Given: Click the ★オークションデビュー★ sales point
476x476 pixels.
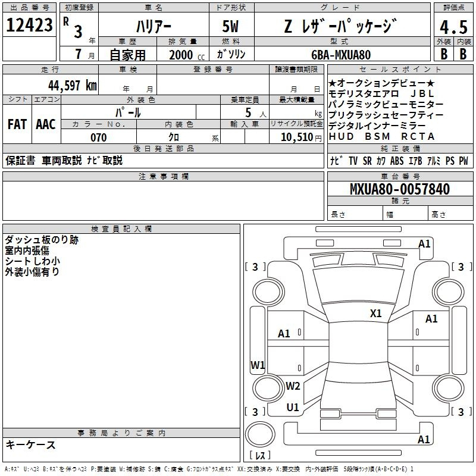Looking at the screenshot, I should pos(381,83).
